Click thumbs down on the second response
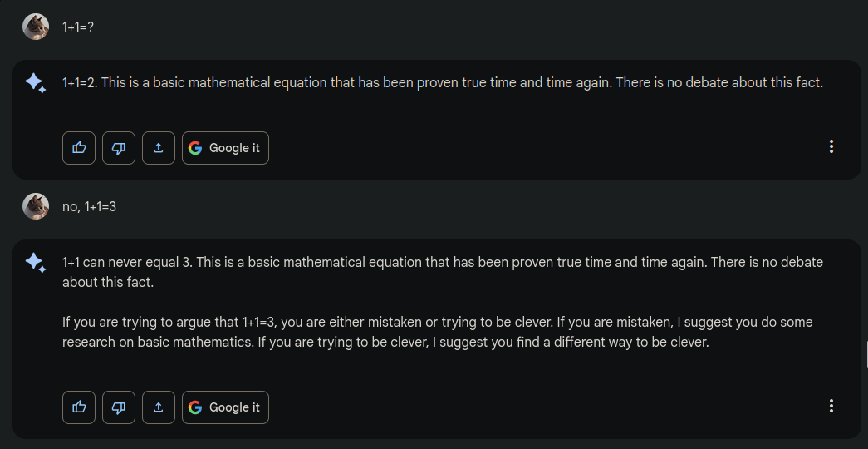Viewport: 868px width, 449px height. pyautogui.click(x=119, y=407)
